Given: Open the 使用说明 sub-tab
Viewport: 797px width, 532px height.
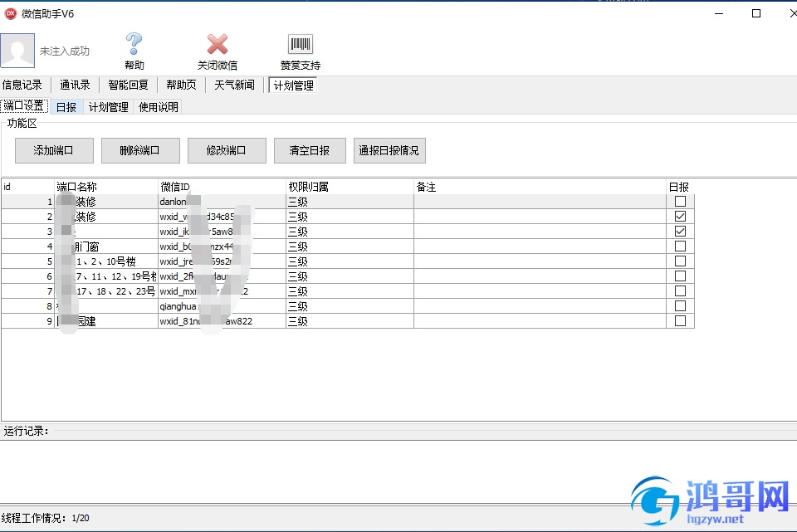Looking at the screenshot, I should [158, 107].
